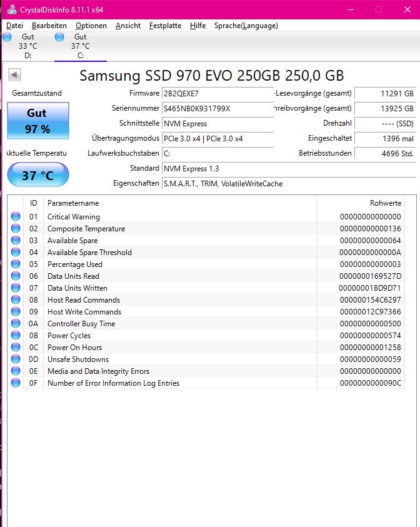Click the serial number field S465NB0K931799X
This screenshot has height=527, width=420.
tap(217, 109)
